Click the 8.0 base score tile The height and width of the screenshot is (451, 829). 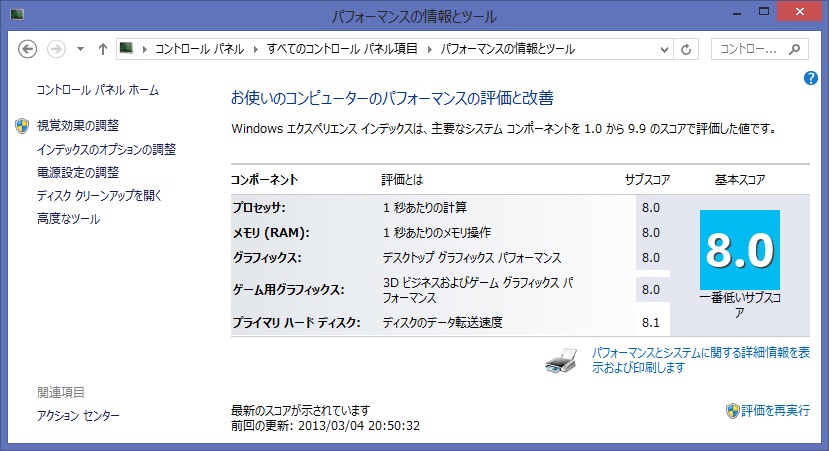[740, 250]
